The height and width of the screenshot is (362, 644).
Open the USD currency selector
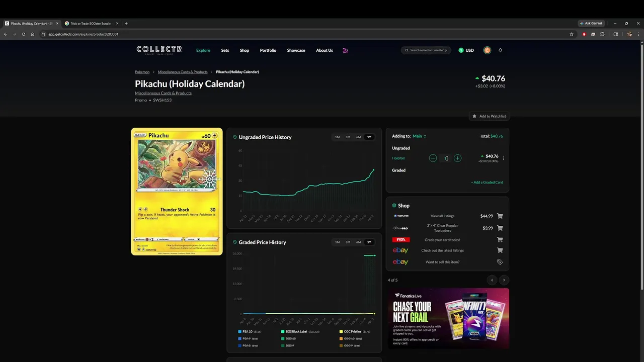click(x=466, y=50)
